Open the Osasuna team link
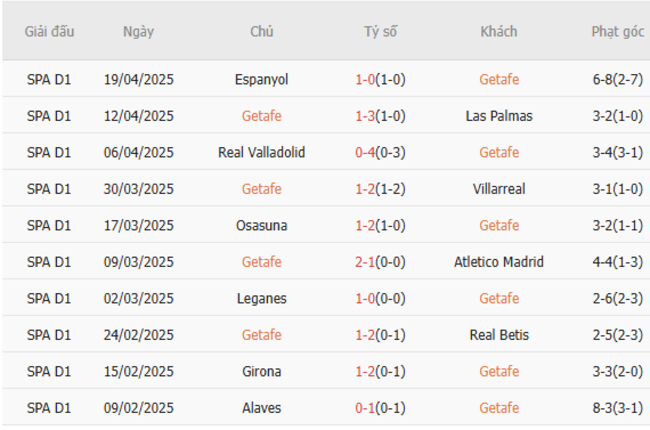This screenshot has height=430, width=650. [262, 226]
